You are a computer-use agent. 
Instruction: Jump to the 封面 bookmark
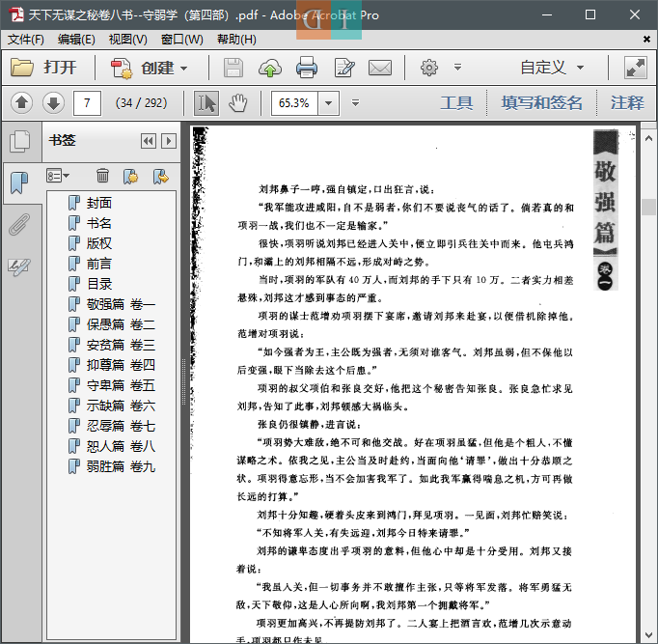point(99,203)
